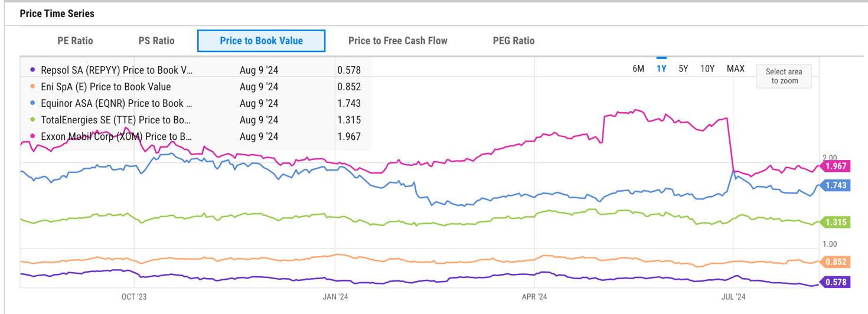Select the Price to Book Value tab
The width and height of the screenshot is (868, 314).
click(261, 41)
